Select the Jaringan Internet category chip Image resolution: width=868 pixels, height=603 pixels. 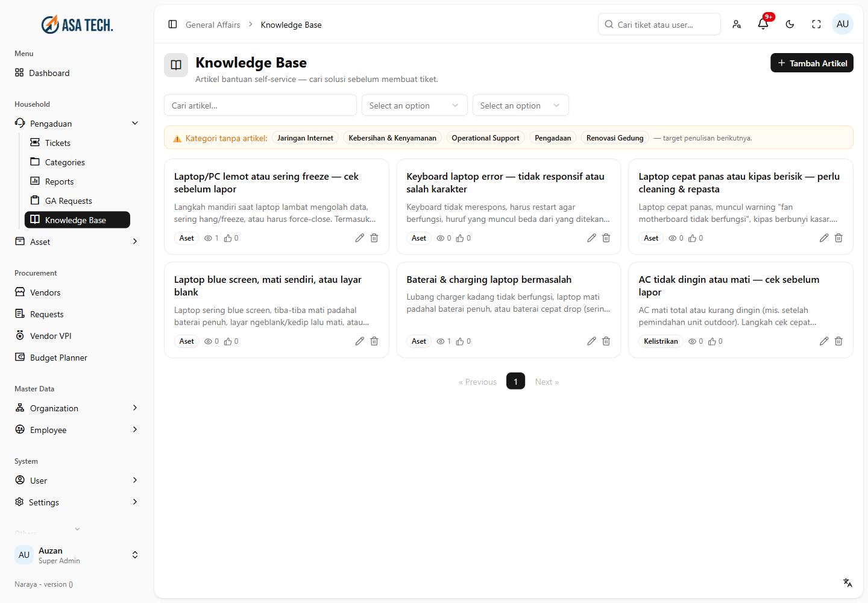(x=305, y=138)
